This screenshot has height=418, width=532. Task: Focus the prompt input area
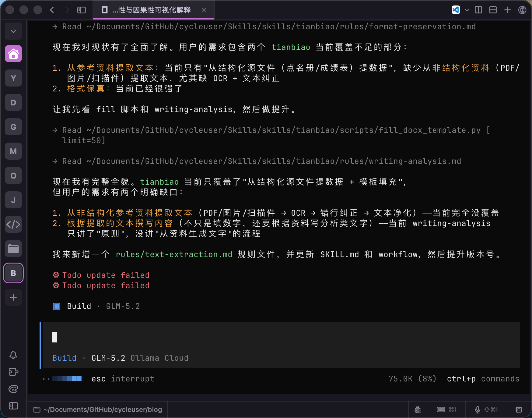[281, 338]
